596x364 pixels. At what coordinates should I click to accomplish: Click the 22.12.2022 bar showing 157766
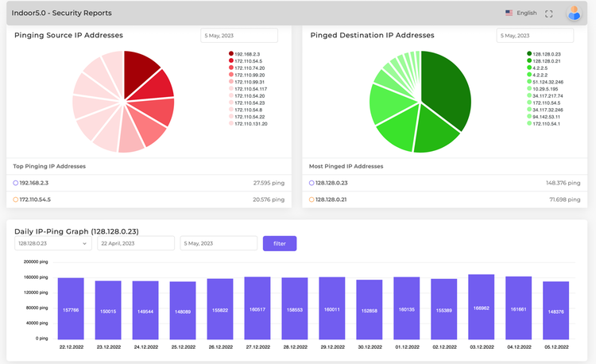click(x=71, y=308)
